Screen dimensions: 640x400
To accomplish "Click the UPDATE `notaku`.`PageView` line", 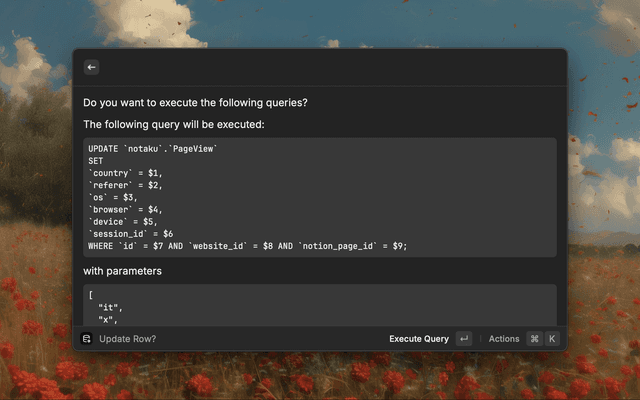I will (152, 149).
